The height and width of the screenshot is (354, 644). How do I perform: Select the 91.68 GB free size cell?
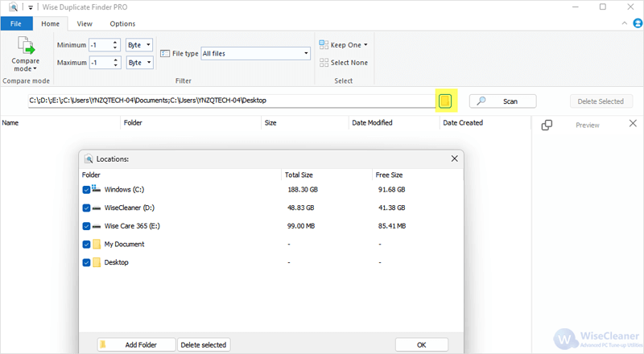pos(391,190)
